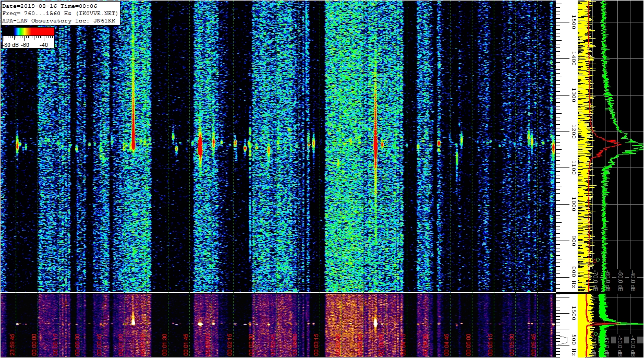
Task: Click the Date=2019-08-16 Time=00:06 header line
Action: 50,6
